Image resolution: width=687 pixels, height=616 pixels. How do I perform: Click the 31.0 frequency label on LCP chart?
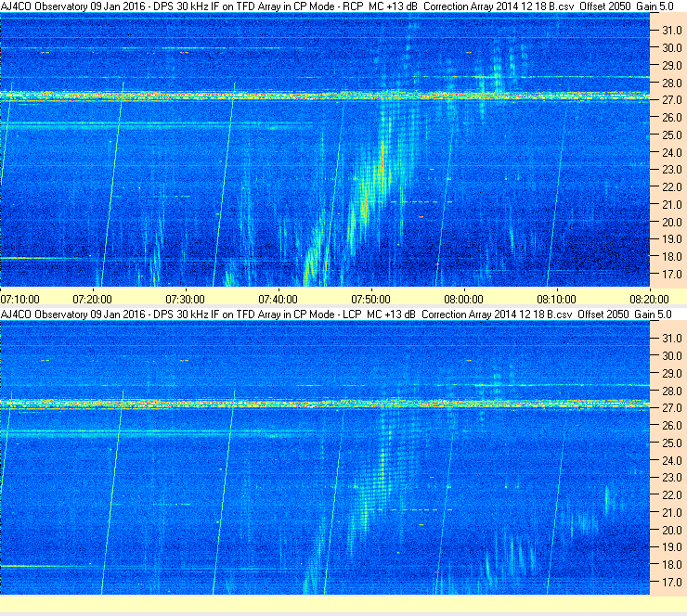672,339
